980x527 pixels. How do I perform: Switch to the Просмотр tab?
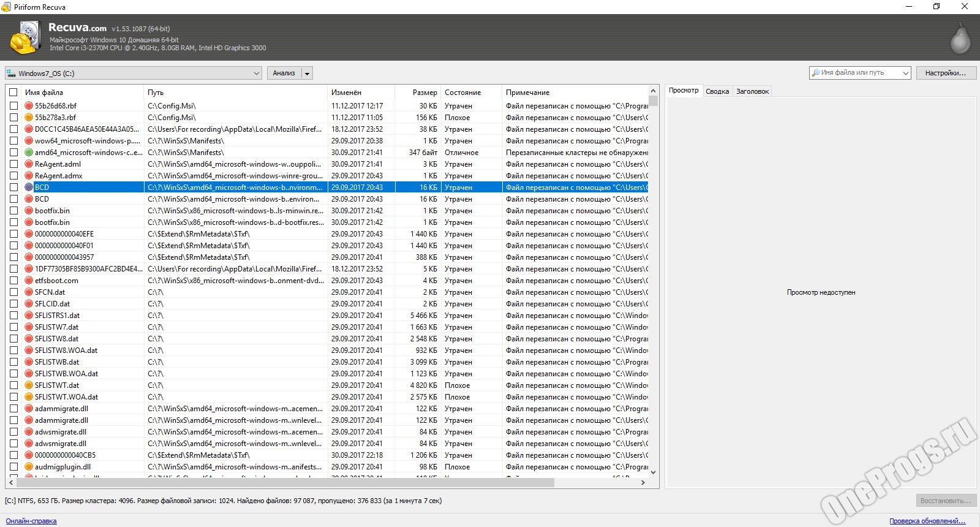pyautogui.click(x=684, y=90)
